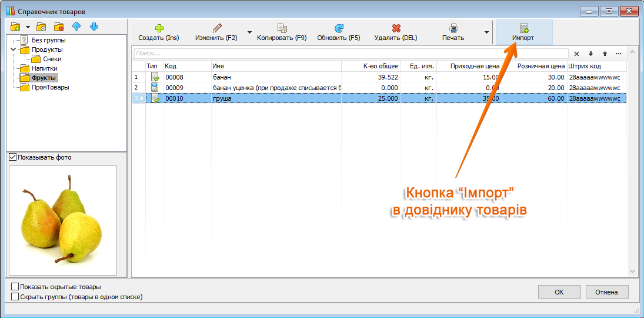Select Фрукты group in tree
Screen dimensions: 644x318
(x=44, y=78)
